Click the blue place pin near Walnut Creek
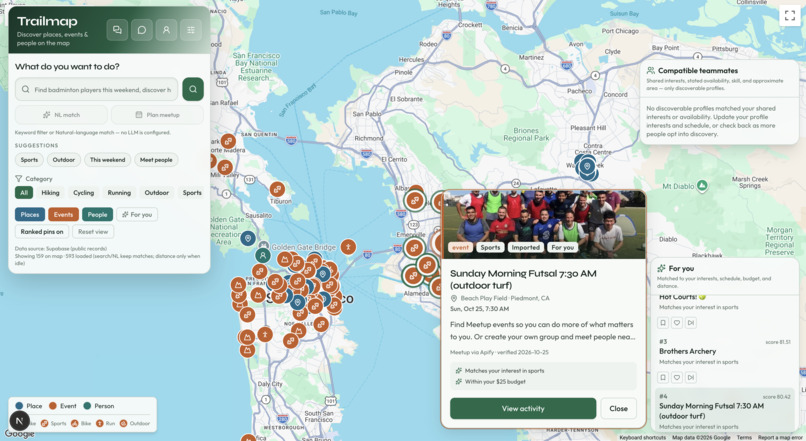806x441 pixels. [587, 166]
